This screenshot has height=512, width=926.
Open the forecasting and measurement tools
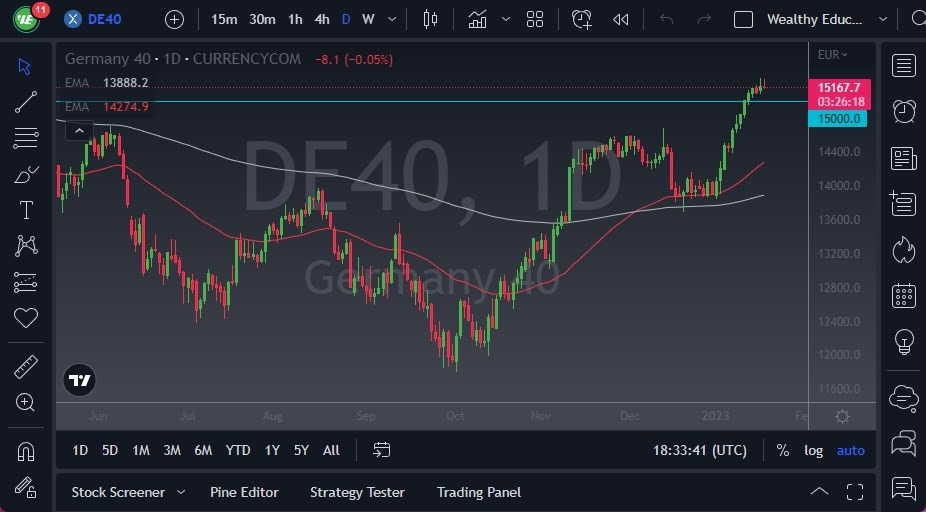[x=25, y=282]
